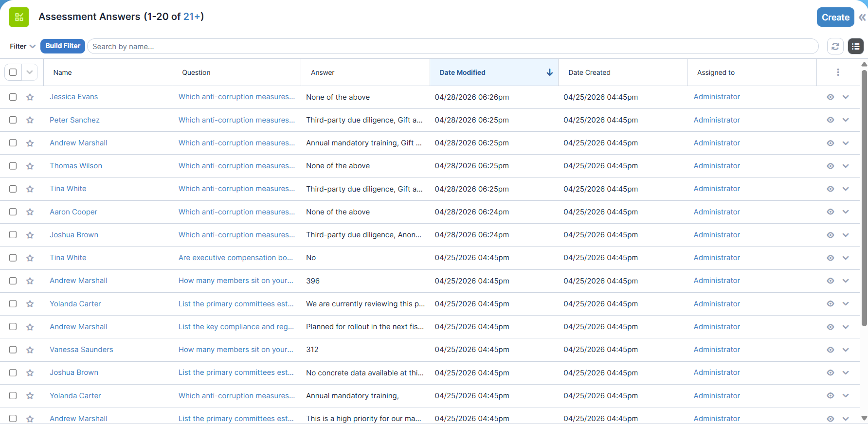Open 'Are executive compensation bo...' question link

point(235,258)
